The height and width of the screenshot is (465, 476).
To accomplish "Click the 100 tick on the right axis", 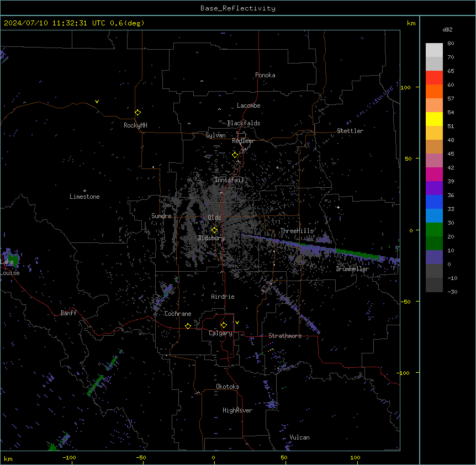I will [405, 87].
